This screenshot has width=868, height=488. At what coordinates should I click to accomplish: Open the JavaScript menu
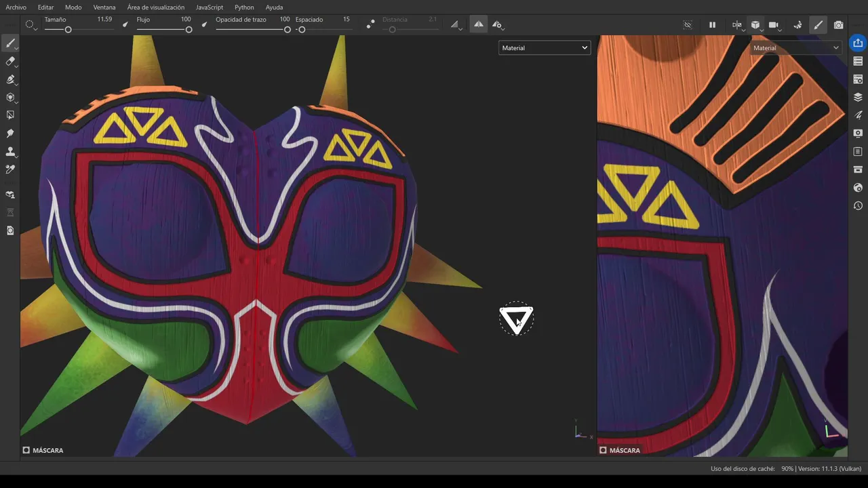point(210,7)
